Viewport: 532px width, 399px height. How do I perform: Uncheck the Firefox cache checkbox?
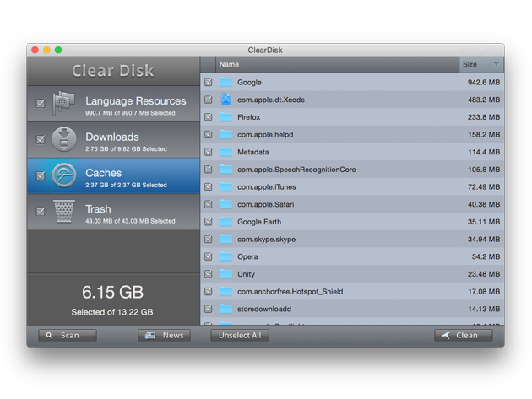pyautogui.click(x=209, y=117)
